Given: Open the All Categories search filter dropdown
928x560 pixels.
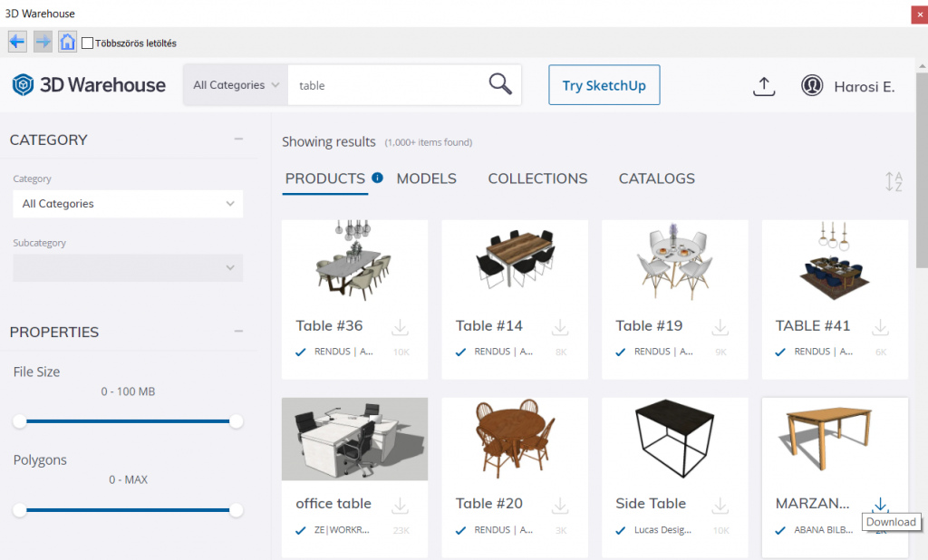Looking at the screenshot, I should (236, 85).
